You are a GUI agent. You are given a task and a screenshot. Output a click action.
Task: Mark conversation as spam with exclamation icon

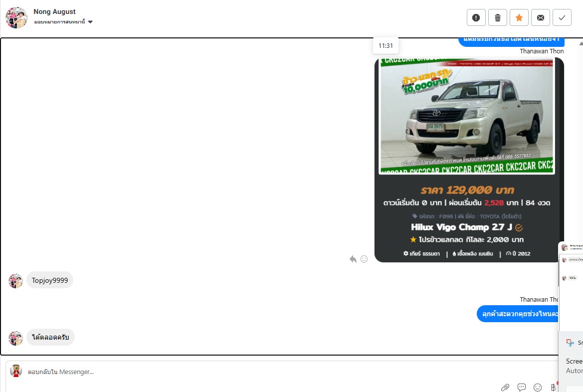click(476, 17)
